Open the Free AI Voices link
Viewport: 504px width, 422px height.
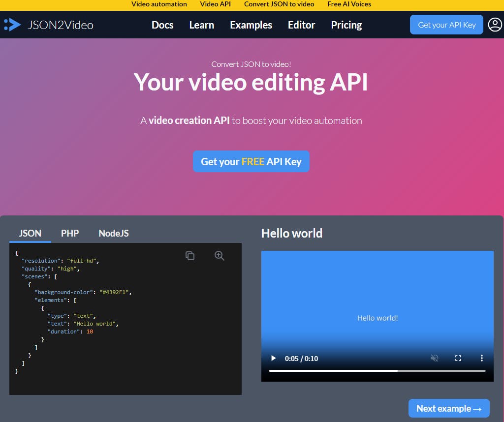click(x=349, y=4)
